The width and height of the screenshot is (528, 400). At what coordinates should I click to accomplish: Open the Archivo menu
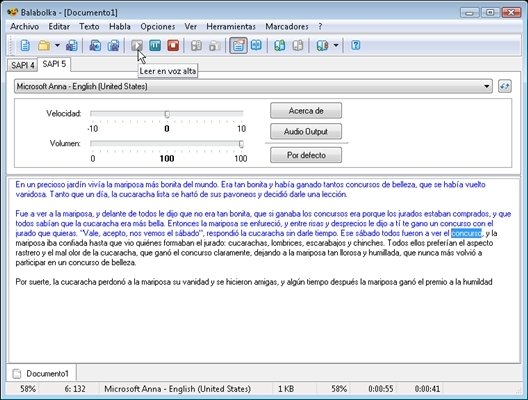[x=25, y=26]
